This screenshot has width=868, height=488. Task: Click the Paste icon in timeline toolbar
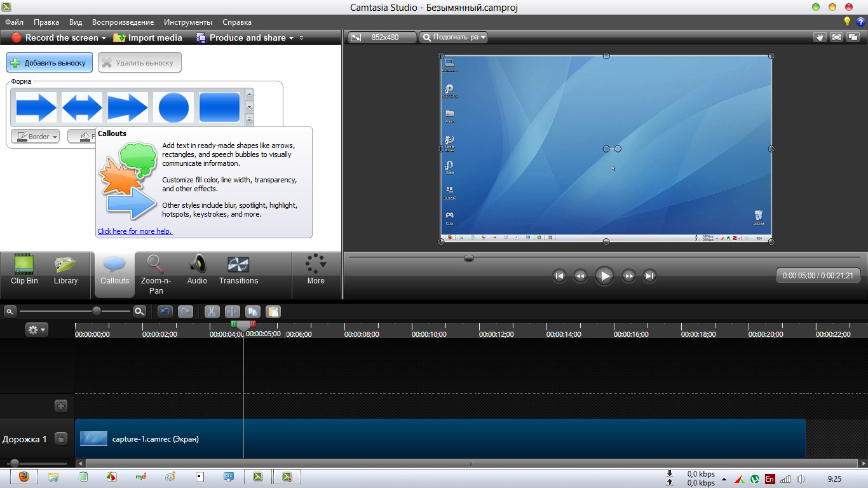[273, 311]
